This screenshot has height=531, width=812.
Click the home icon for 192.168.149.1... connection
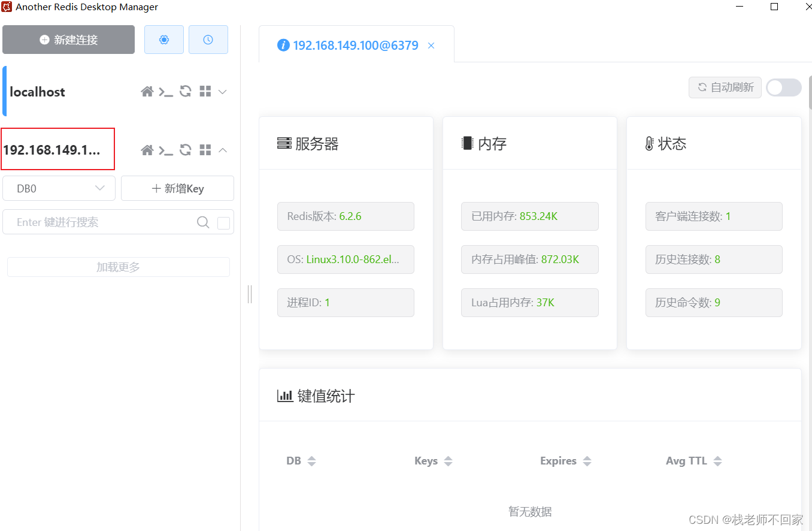point(147,150)
